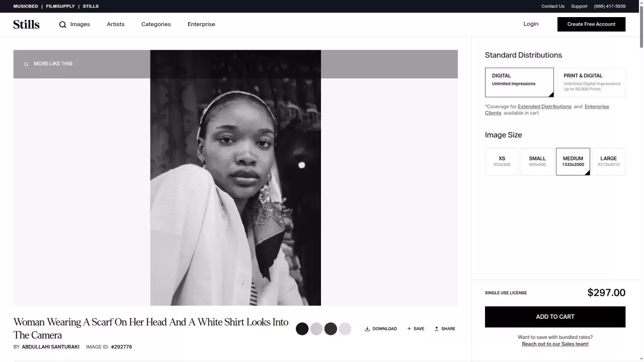644x362 pixels.
Task: Click the first black color swatch
Action: coord(302,329)
